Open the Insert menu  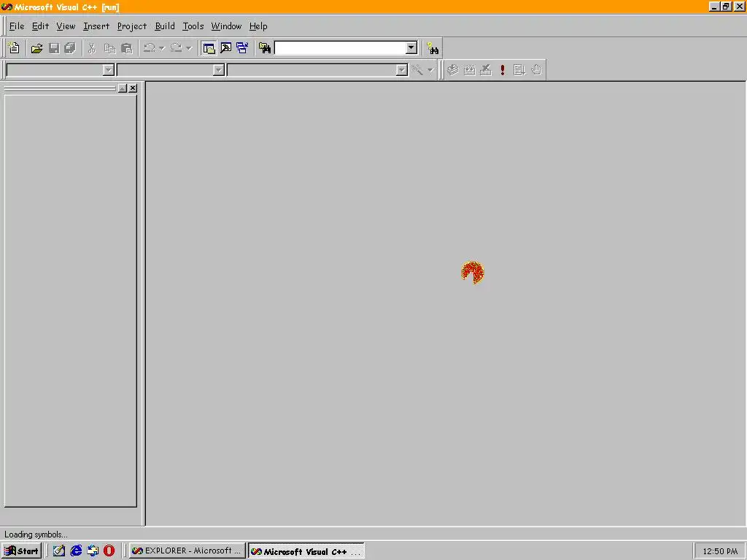click(x=96, y=26)
